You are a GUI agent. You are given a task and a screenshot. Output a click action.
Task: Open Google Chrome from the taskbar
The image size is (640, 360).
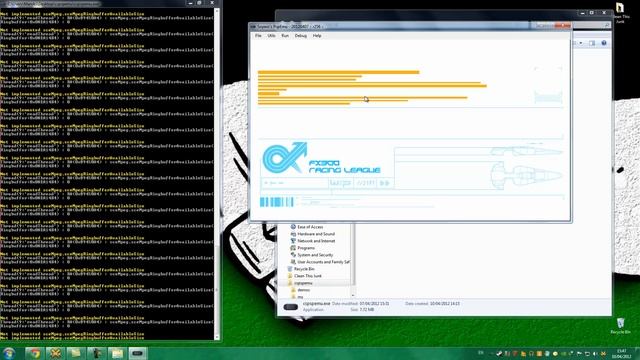[35, 353]
